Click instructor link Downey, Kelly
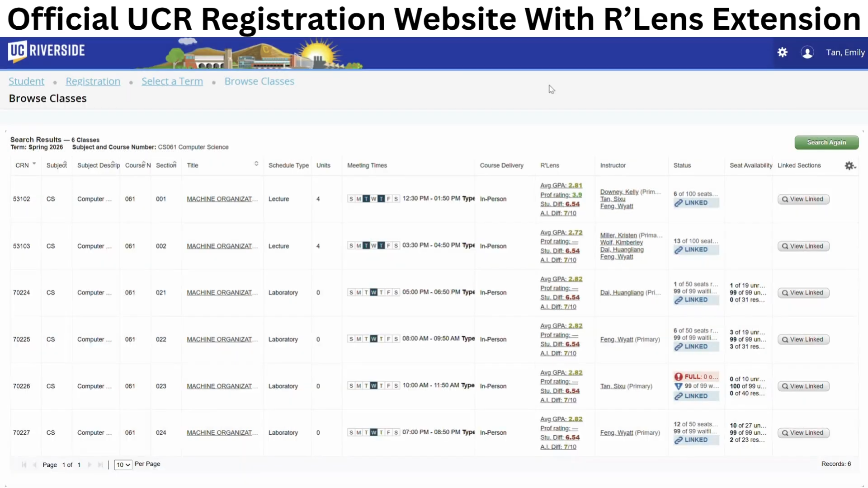 (x=619, y=192)
